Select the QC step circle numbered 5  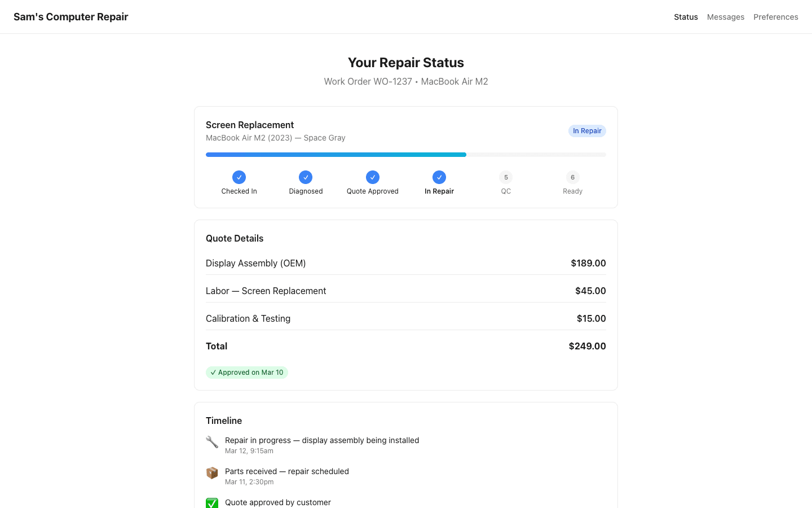coord(506,177)
